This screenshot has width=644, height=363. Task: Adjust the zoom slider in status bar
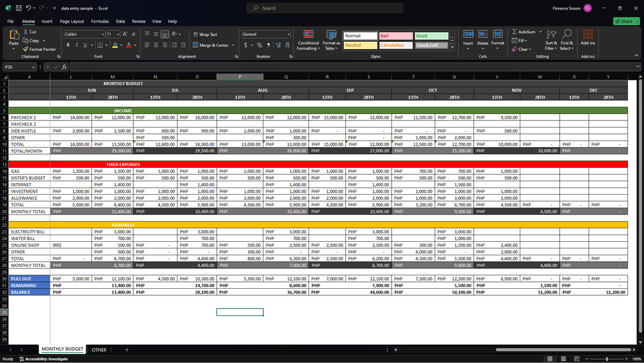607,359
